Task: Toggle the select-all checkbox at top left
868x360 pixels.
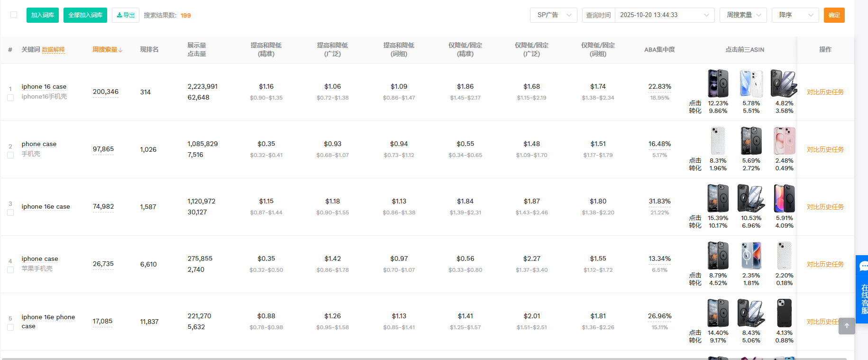Action: click(14, 15)
